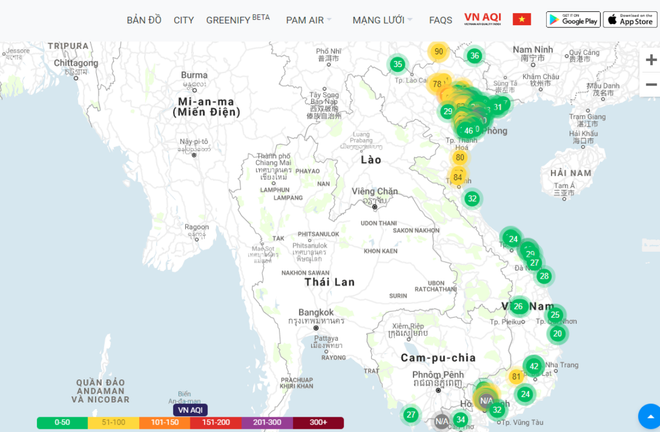Click the gray N/A station marker

441,422
